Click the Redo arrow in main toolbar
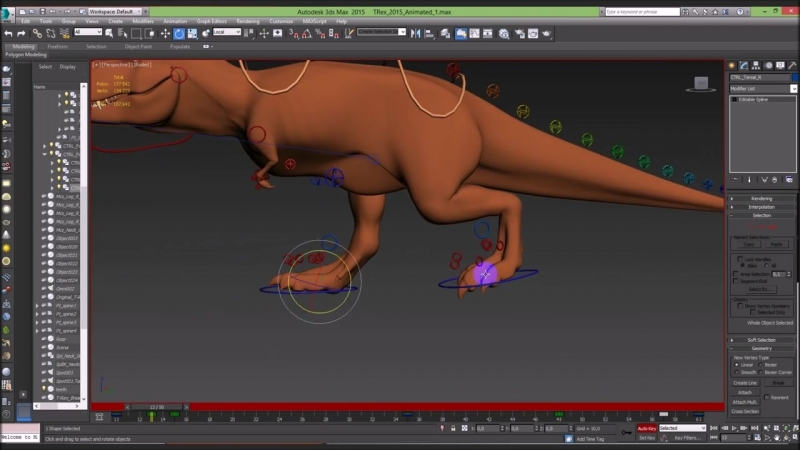The height and width of the screenshot is (450, 800). coord(21,34)
